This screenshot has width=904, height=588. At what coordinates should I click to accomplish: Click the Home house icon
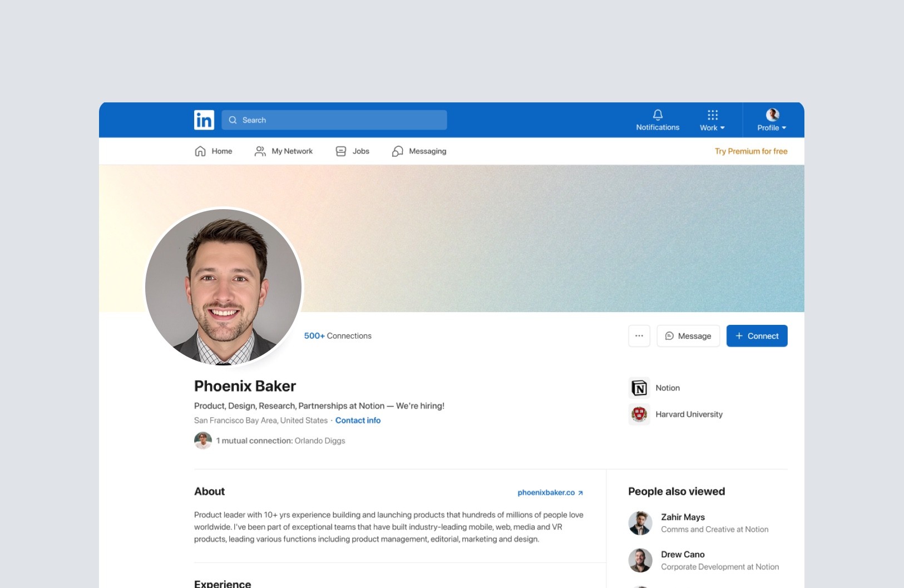click(200, 151)
